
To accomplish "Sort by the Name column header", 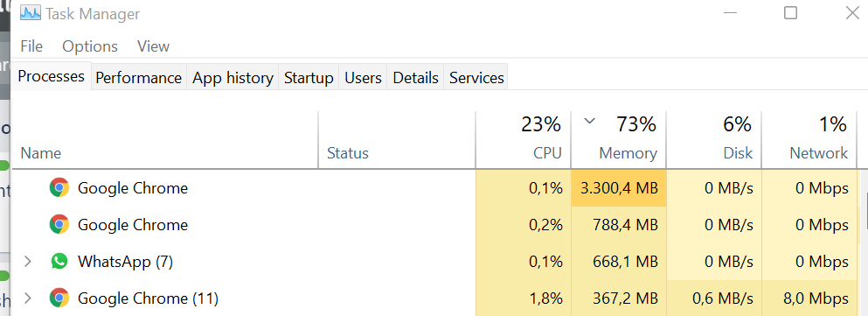I will coord(165,140).
